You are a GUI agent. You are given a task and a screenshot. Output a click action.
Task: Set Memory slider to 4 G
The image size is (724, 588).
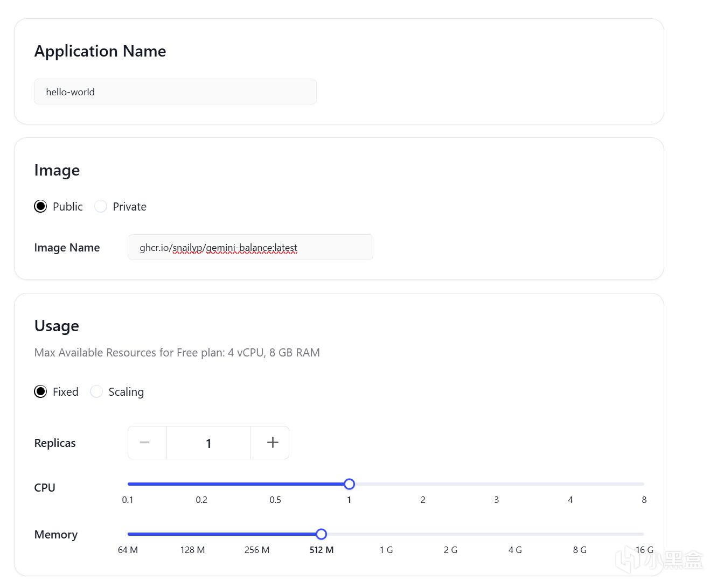pyautogui.click(x=515, y=534)
